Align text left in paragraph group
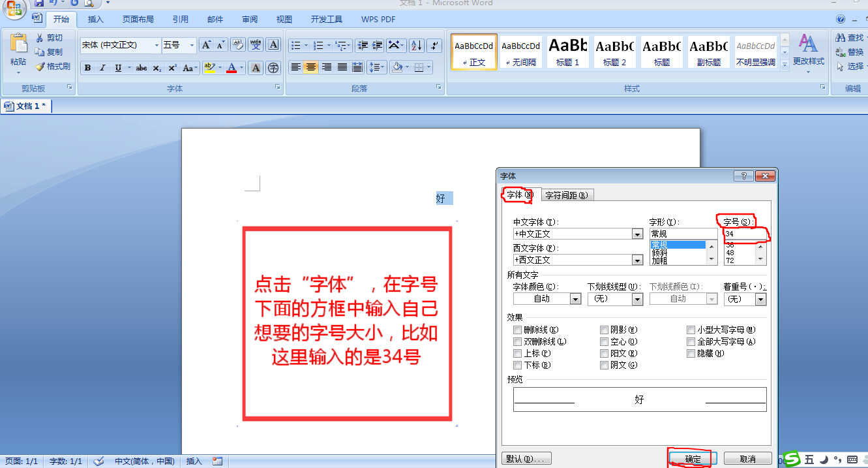Screen dimensions: 868x468 point(296,67)
